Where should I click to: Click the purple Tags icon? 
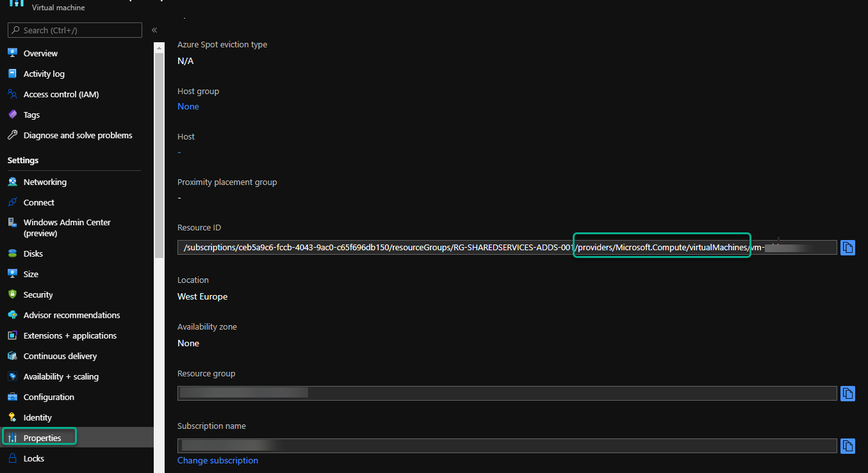tap(12, 115)
